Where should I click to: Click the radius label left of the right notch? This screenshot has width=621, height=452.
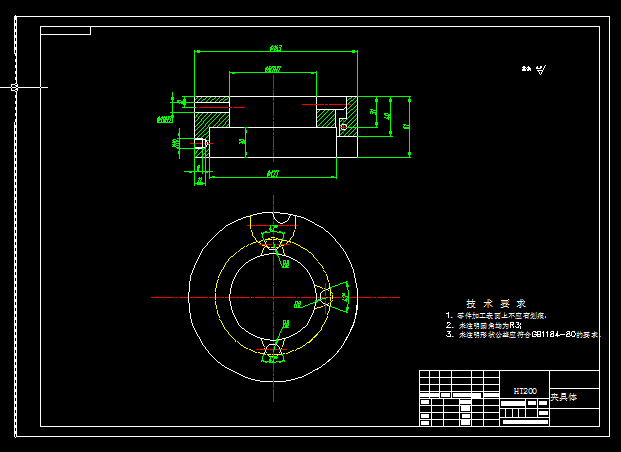298,304
